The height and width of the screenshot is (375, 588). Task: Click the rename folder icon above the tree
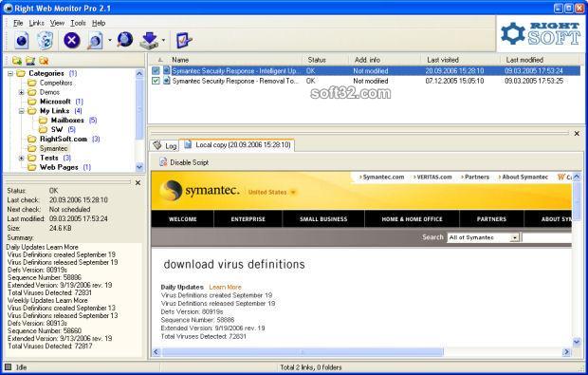tap(30, 61)
